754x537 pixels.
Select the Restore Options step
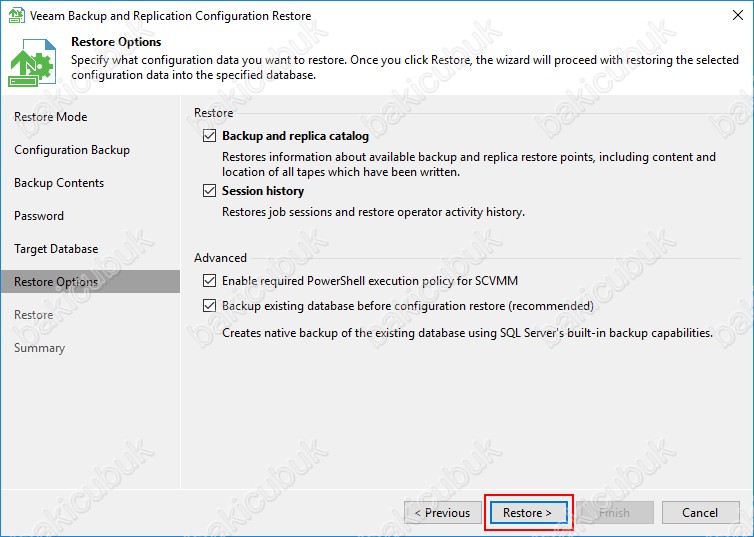point(90,281)
